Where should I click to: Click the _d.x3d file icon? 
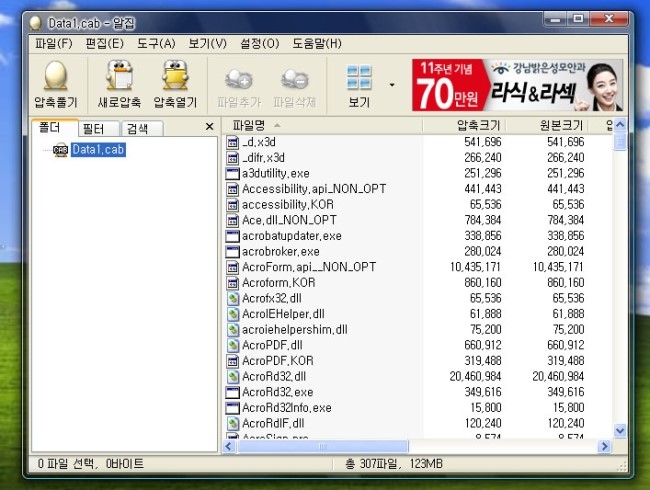click(x=233, y=142)
